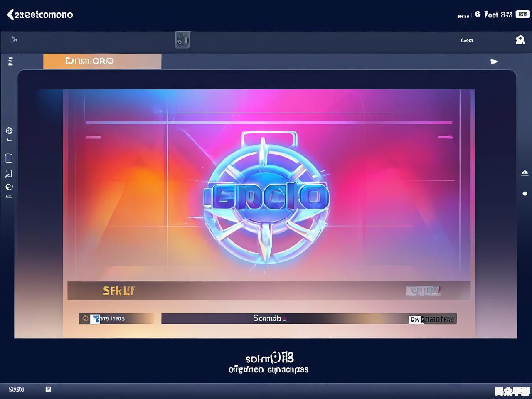The height and width of the screenshot is (399, 532).
Task: Click the user profile icon at top right
Action: click(x=520, y=40)
